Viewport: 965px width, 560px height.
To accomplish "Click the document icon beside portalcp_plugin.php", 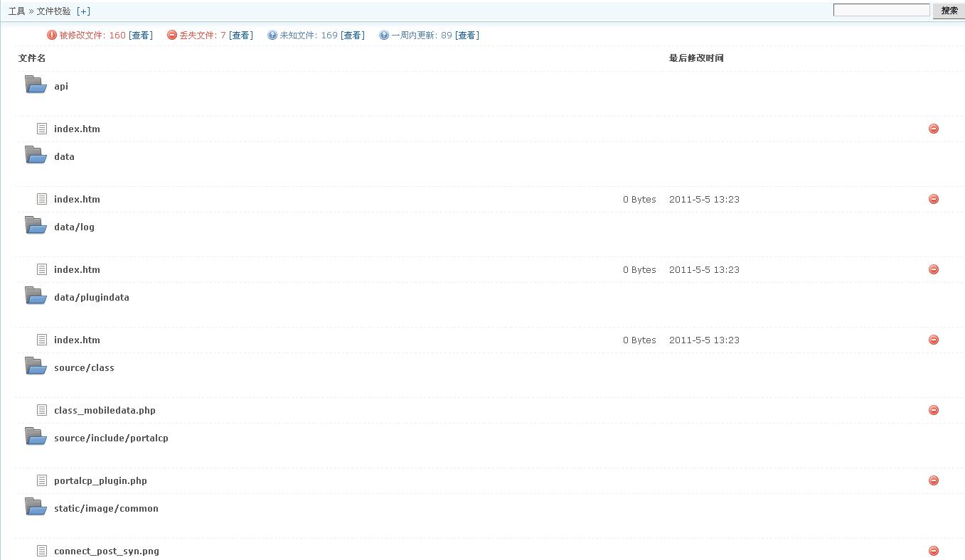I will click(x=42, y=480).
